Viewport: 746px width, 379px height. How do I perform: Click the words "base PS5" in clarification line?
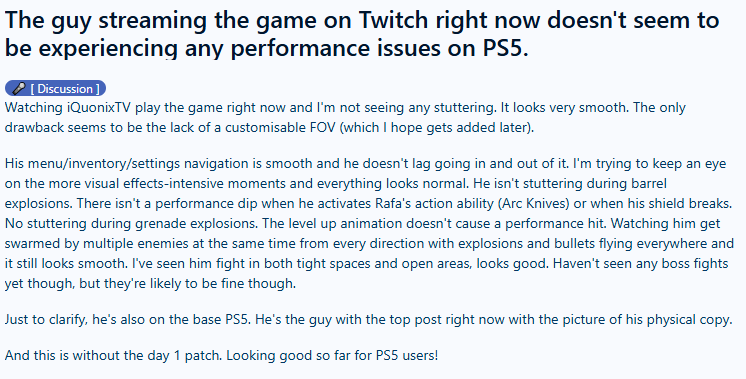click(222, 319)
